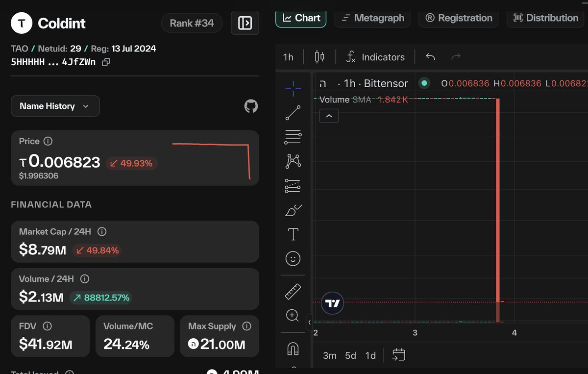The height and width of the screenshot is (374, 588).
Task: Copy the 5HHHHH...4JfZWn address
Action: click(106, 62)
